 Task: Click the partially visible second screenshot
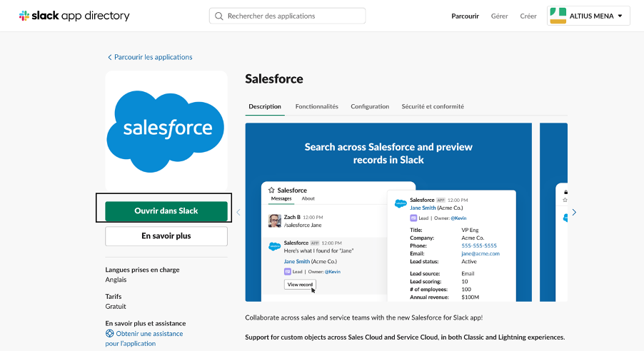[553, 213]
